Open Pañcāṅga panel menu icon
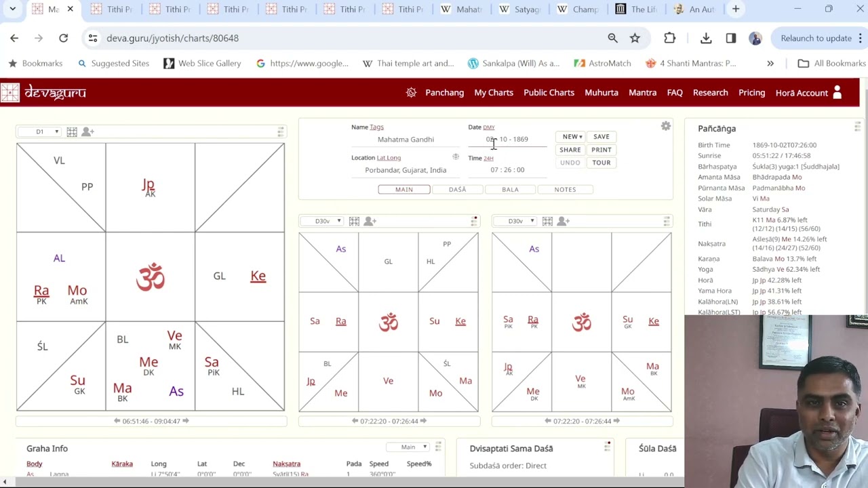 click(857, 127)
